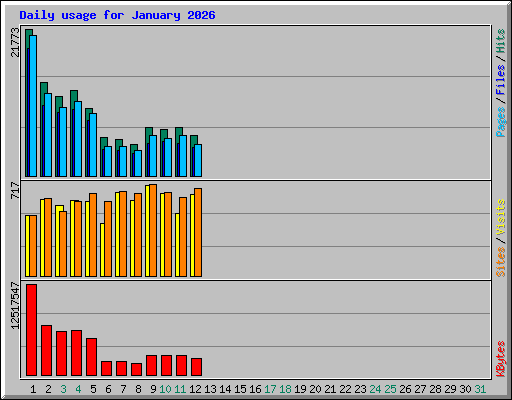512x400 pixels.
Task: Click the day 9 x-axis label
Action: [x=153, y=389]
